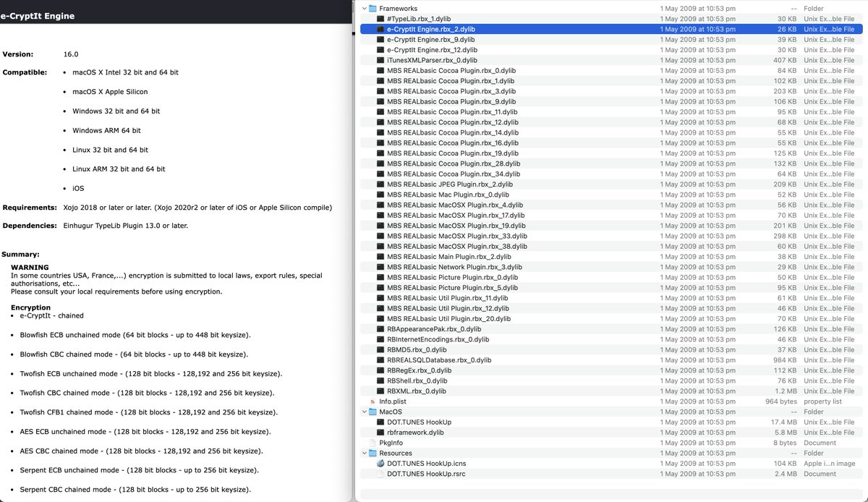Click the RBXML.rbx_0.dylib file icon

(380, 391)
